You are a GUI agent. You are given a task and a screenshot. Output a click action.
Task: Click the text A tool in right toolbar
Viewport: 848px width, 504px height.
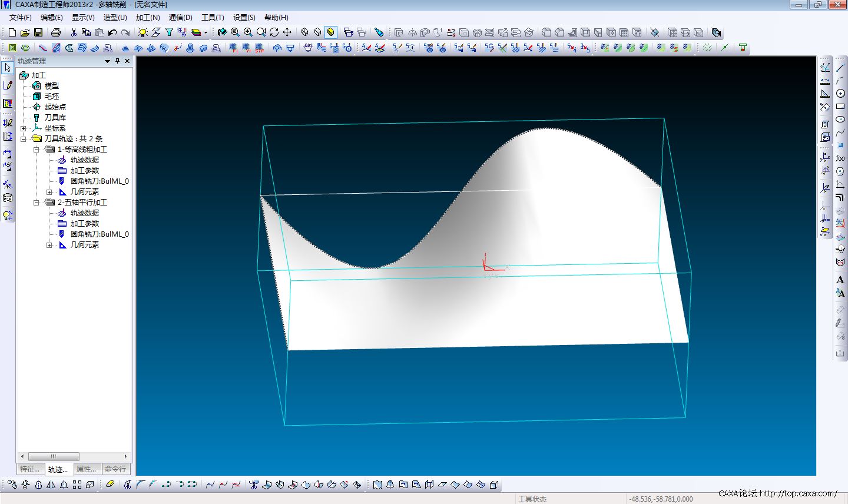point(840,280)
